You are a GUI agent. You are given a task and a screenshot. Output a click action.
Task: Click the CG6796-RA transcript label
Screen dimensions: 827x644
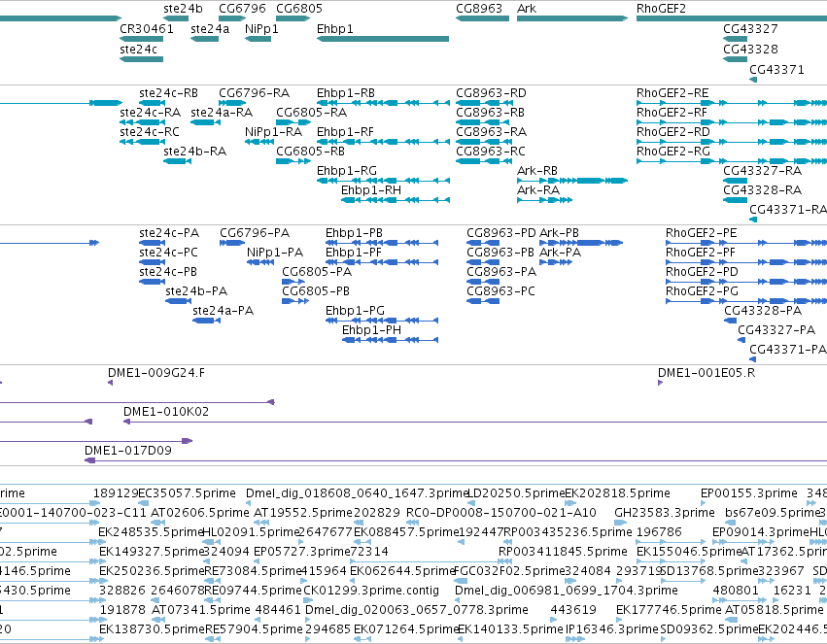point(255,93)
